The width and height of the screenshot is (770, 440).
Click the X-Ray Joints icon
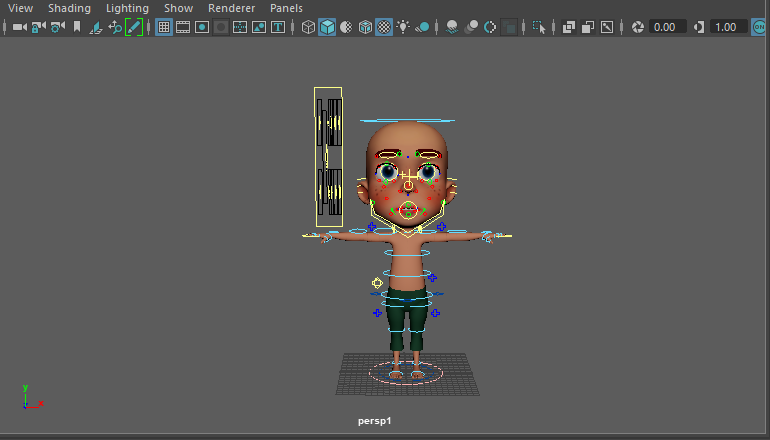607,27
